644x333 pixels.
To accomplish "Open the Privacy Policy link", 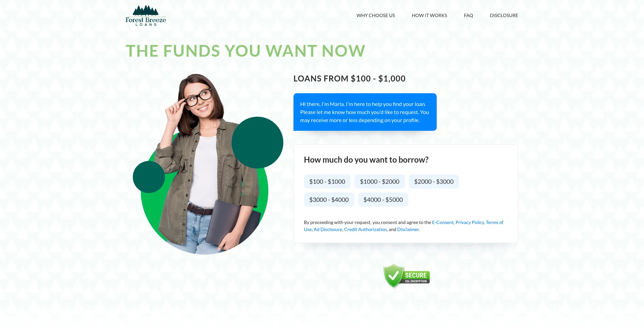I will [x=470, y=222].
